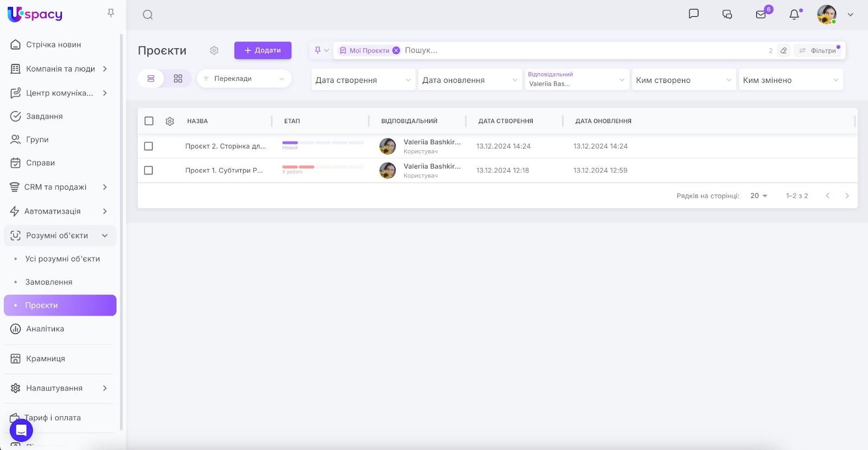Click the Додати button

263,50
